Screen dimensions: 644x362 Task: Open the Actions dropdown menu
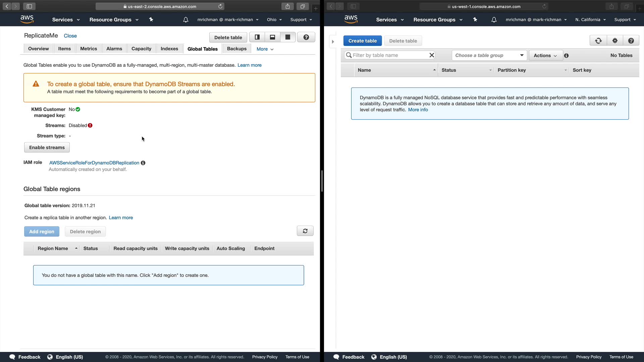click(x=545, y=56)
